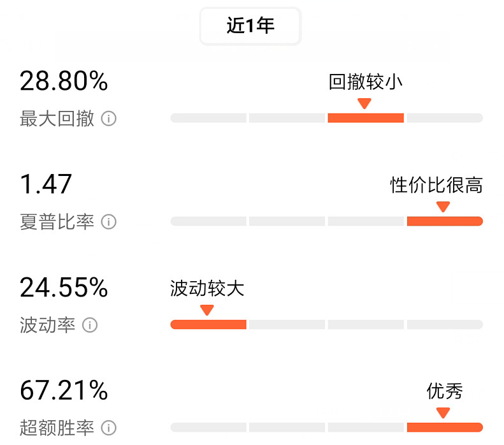Open info icon beside 夏普比率

[109, 221]
